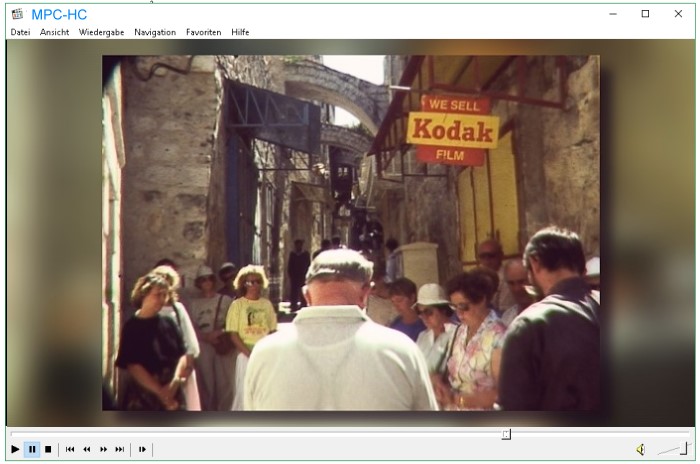The height and width of the screenshot is (464, 700).
Task: Maximize the MPC-HC window
Action: point(645,14)
